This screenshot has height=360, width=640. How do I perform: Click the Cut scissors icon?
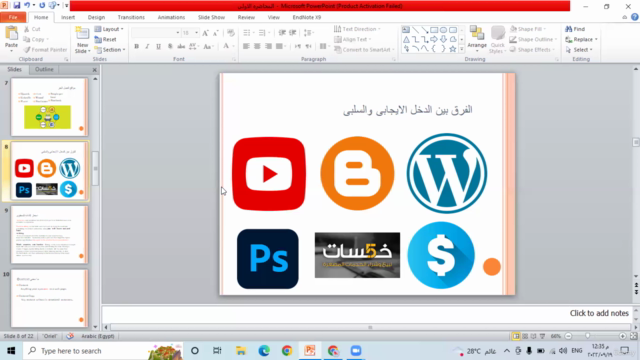point(27,29)
